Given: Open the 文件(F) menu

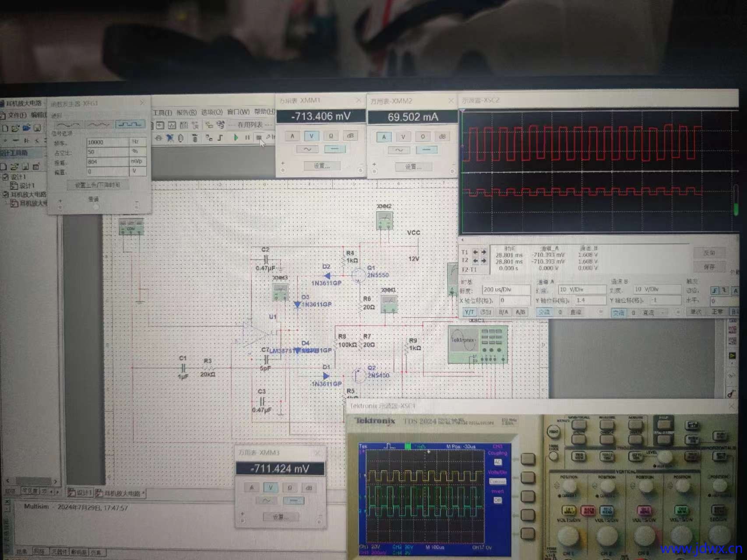Looking at the screenshot, I should point(17,115).
